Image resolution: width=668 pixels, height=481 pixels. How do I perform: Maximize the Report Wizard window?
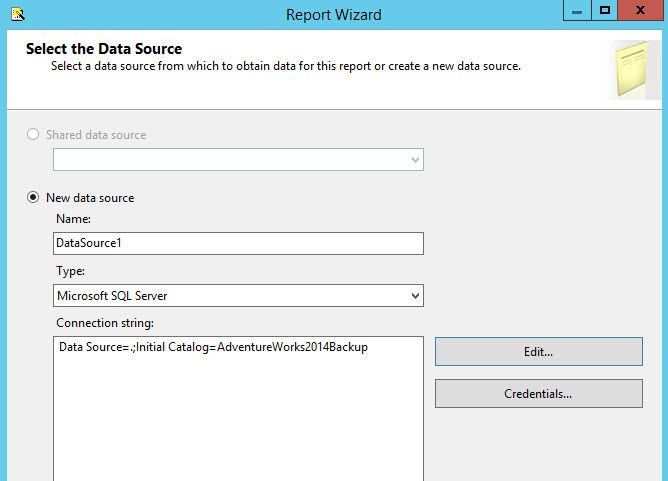point(605,10)
